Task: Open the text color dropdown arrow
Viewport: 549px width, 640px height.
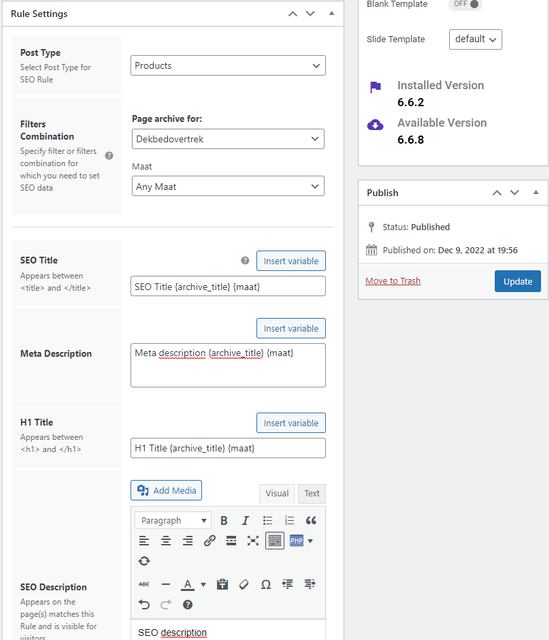Action: pyautogui.click(x=203, y=584)
